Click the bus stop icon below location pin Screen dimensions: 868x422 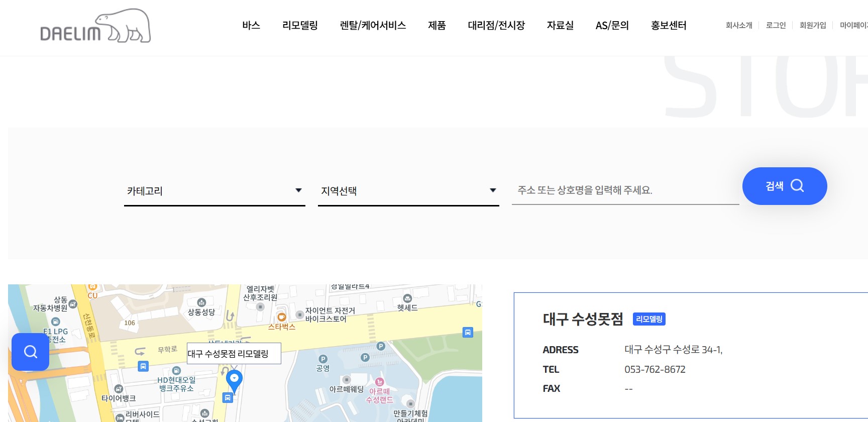click(228, 398)
